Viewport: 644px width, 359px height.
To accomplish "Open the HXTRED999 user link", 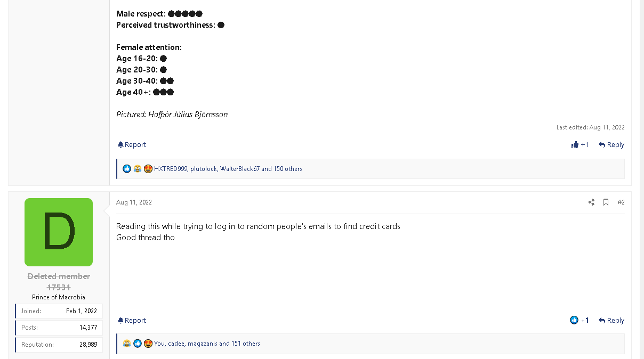I will click(170, 169).
